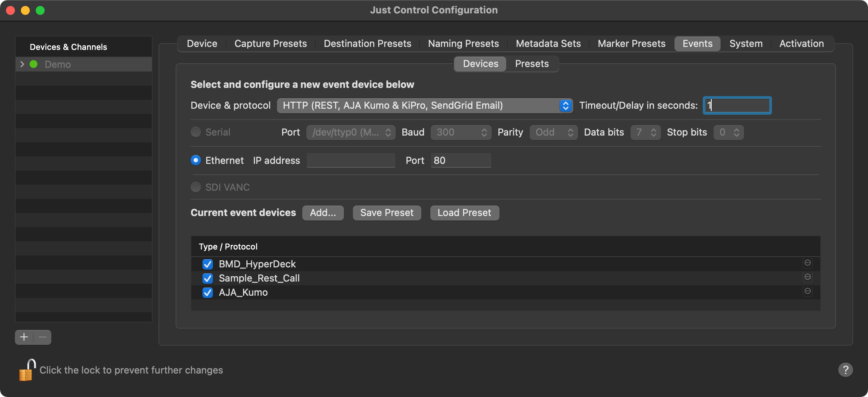Uncheck the AJA_Kumo checkbox
The width and height of the screenshot is (868, 397).
coord(208,292)
